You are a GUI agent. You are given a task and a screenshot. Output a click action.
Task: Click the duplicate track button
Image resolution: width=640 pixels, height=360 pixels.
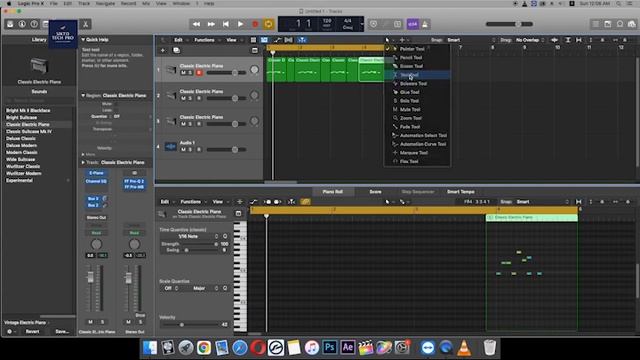pyautogui.click(x=176, y=51)
